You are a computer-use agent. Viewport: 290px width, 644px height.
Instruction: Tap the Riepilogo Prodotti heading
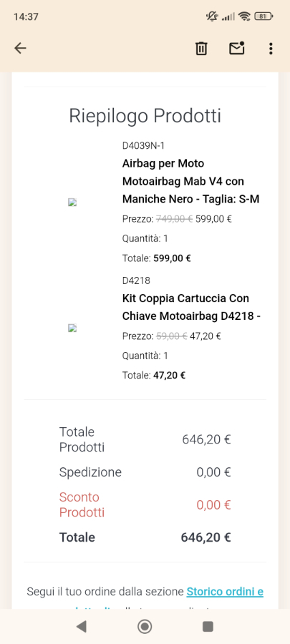[145, 116]
